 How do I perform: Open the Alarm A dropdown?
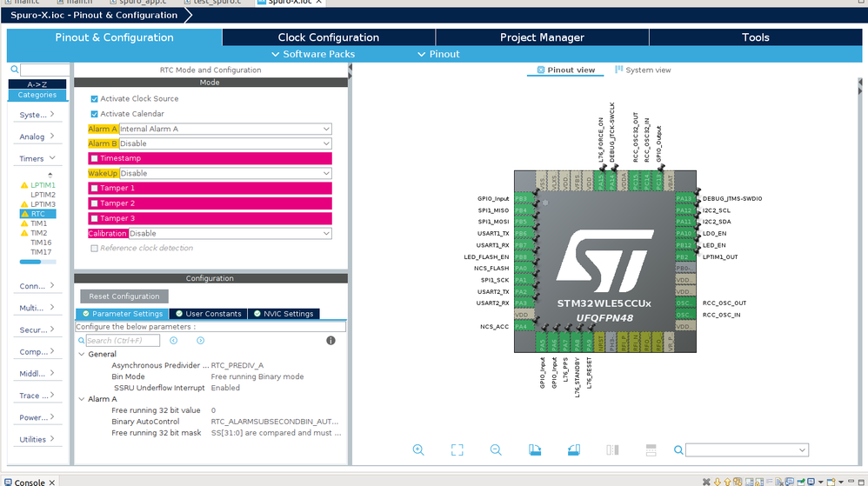click(x=225, y=129)
